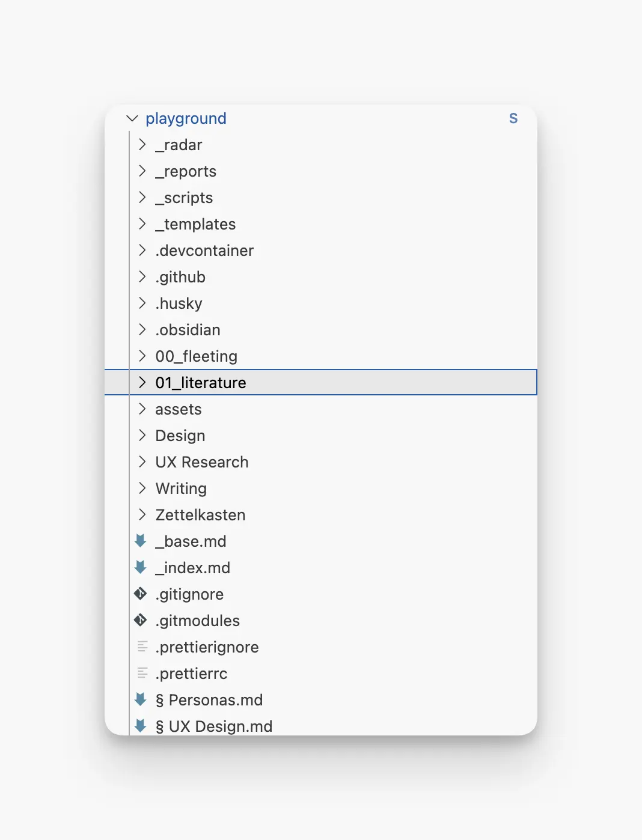Screen dimensions: 642x840
Task: Click the git icon beside .gitignore
Action: 141,594
